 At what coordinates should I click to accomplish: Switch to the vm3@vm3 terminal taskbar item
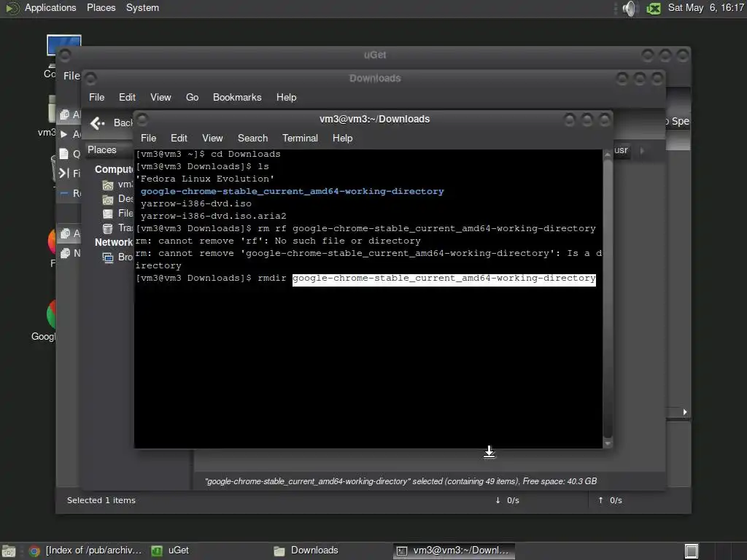coord(454,551)
